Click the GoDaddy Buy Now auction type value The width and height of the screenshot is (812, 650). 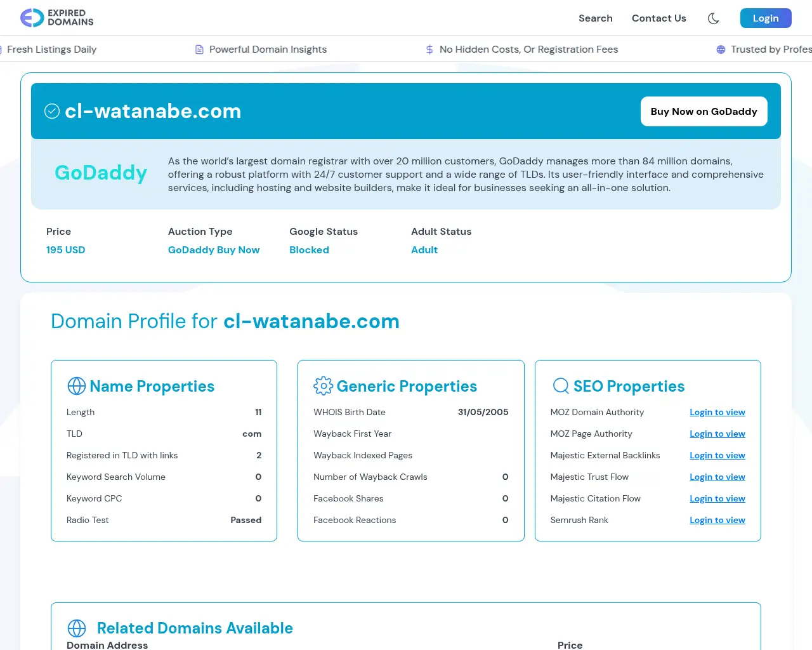point(214,250)
